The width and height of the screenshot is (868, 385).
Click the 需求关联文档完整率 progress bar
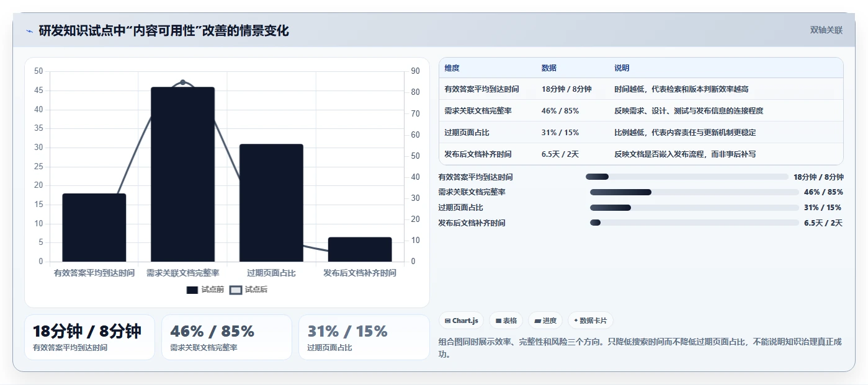(694, 192)
